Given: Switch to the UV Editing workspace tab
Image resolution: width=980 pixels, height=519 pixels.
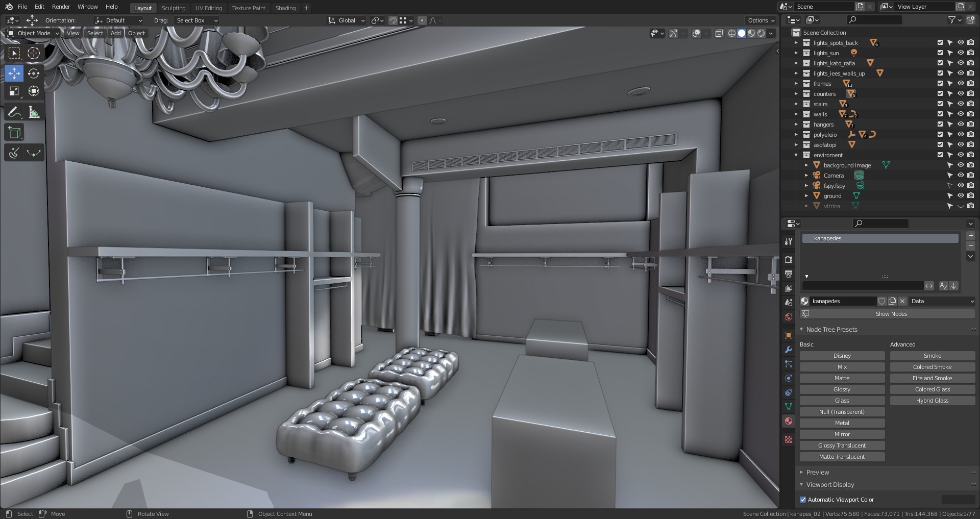Looking at the screenshot, I should click(x=209, y=8).
